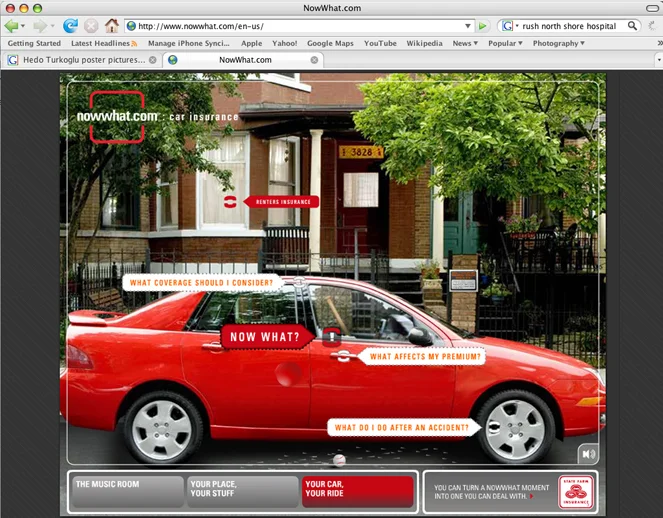Open The Music Room section
The height and width of the screenshot is (518, 663).
coord(127,492)
